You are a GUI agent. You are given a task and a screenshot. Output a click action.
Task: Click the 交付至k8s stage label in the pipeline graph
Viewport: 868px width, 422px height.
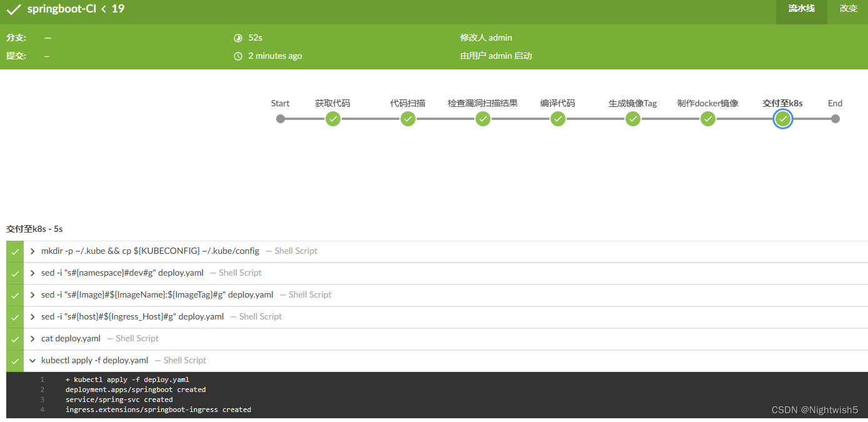(783, 103)
